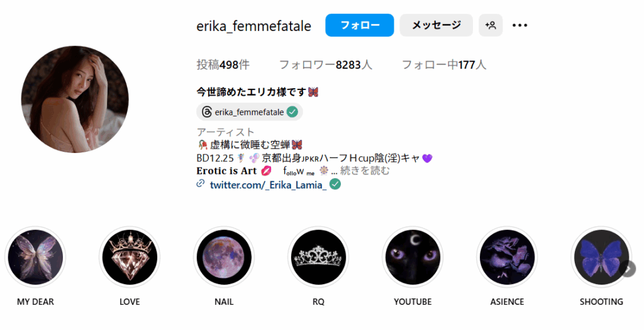Open the RQ tiara highlight
This screenshot has height=330, width=644.
(x=318, y=257)
